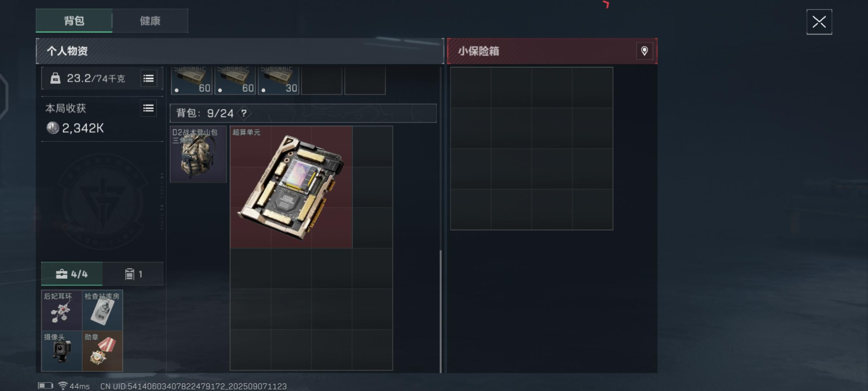This screenshot has width=868, height=391.
Task: Select the 检查站库房 keycard item
Action: [x=102, y=310]
